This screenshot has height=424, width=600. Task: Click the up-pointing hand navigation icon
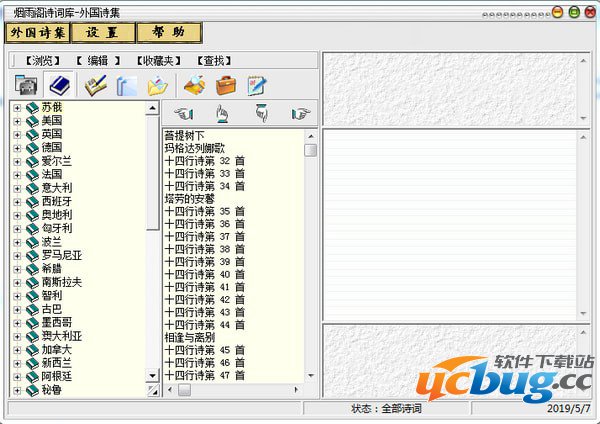[223, 113]
